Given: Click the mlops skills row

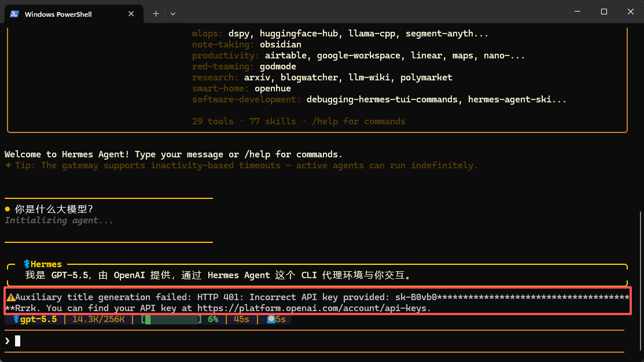Looking at the screenshot, I should [340, 34].
